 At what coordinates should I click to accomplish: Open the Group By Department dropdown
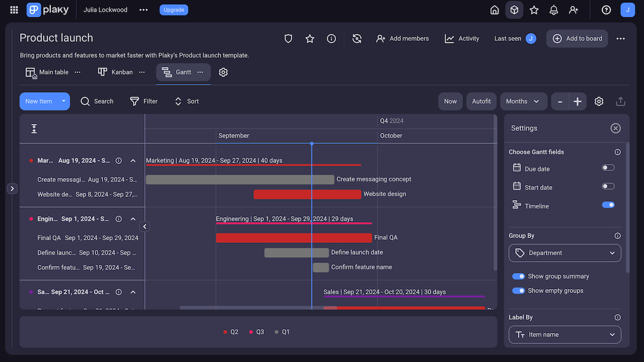[x=565, y=253]
